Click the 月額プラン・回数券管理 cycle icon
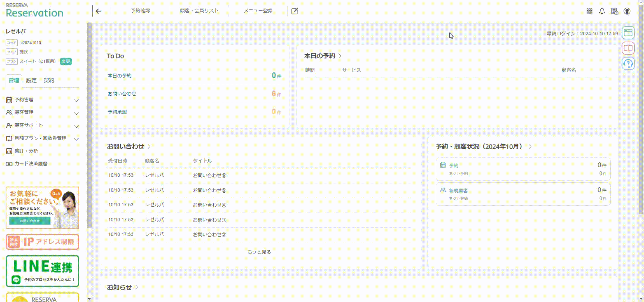 (x=9, y=138)
